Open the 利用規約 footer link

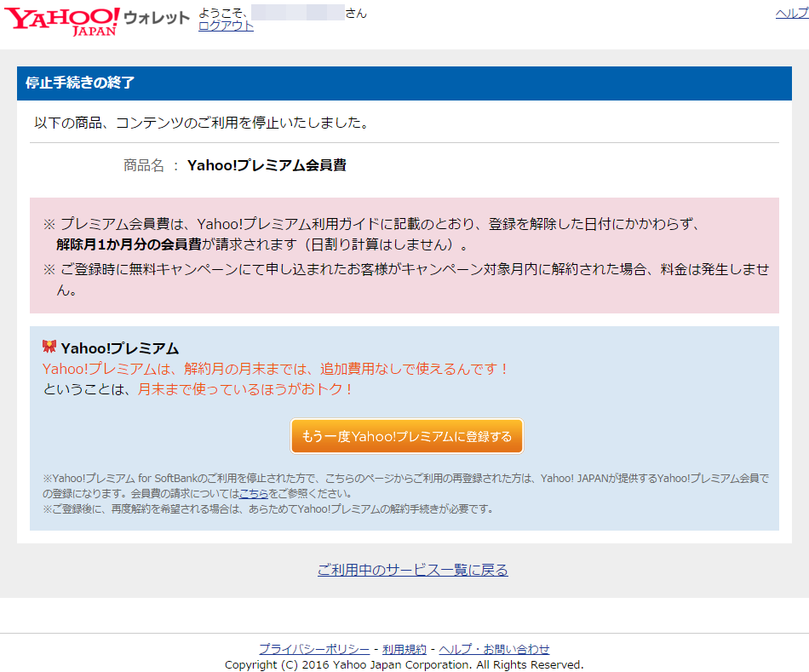pyautogui.click(x=404, y=649)
